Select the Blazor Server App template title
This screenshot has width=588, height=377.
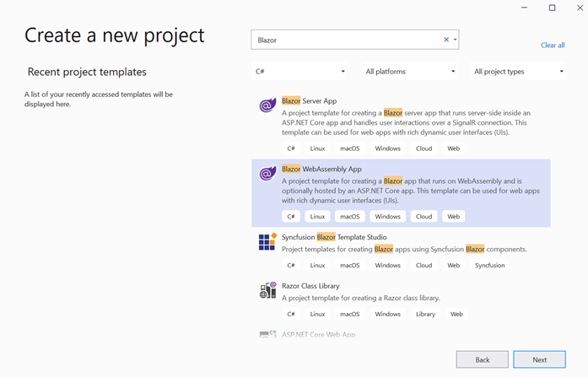tap(309, 101)
